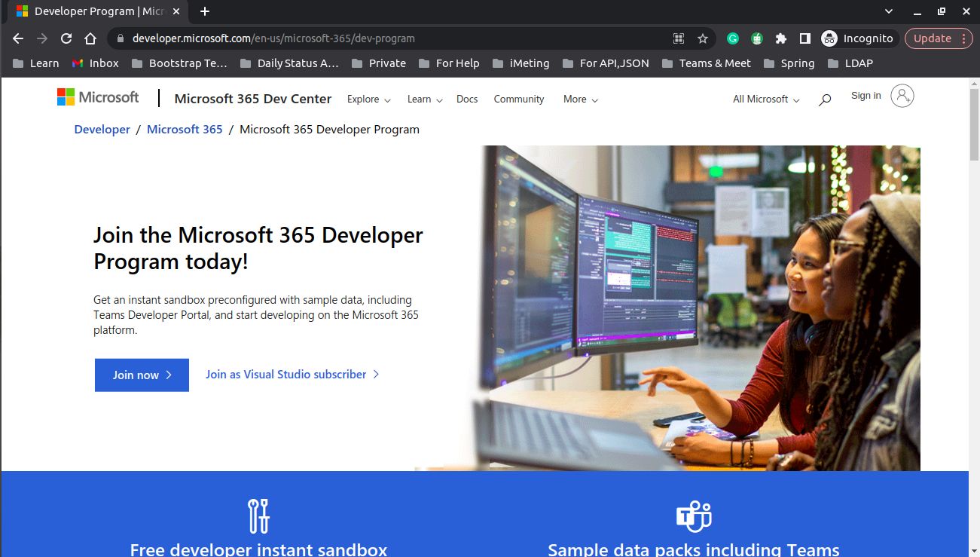Bookmark this page with the star icon
The height and width of the screenshot is (557, 980).
pos(703,38)
